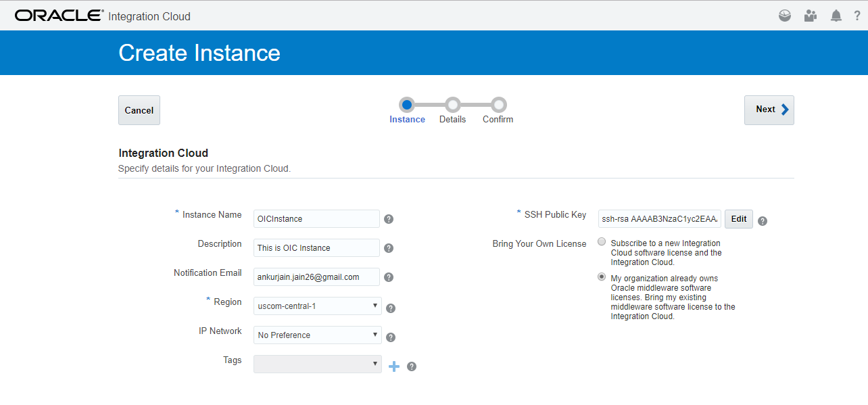Cancel instance creation
868x405 pixels.
point(139,110)
